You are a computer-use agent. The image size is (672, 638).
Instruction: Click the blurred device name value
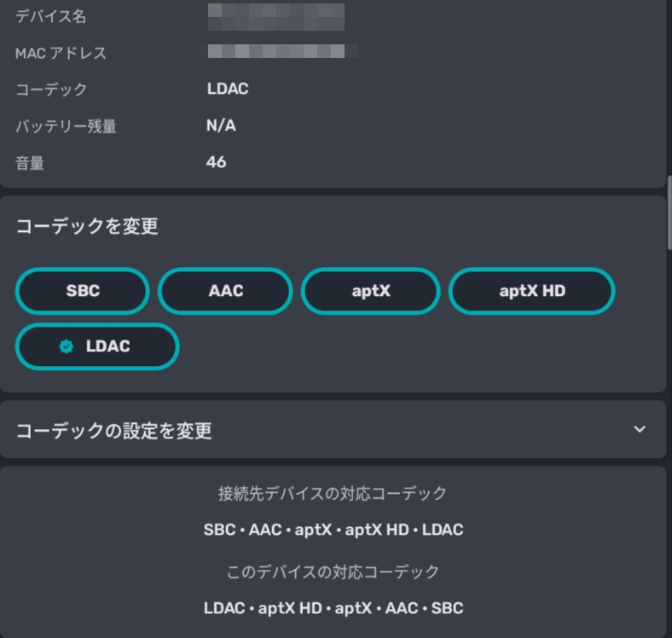click(276, 16)
